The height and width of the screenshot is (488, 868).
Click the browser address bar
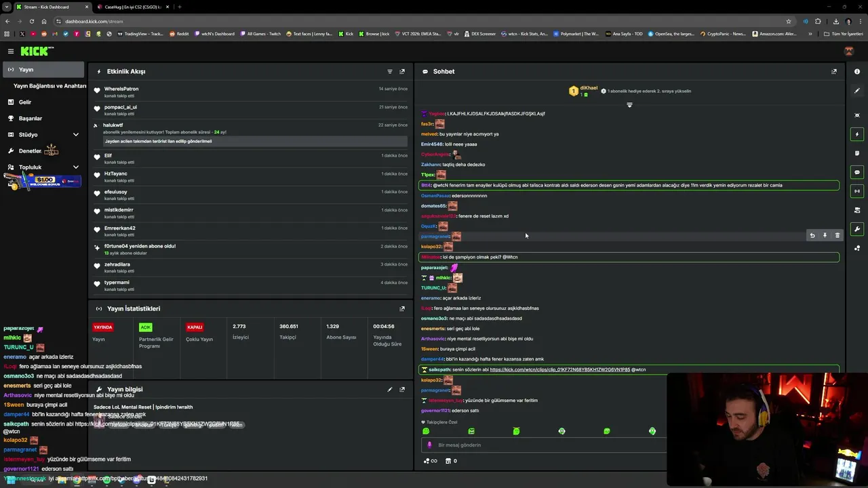click(x=420, y=21)
